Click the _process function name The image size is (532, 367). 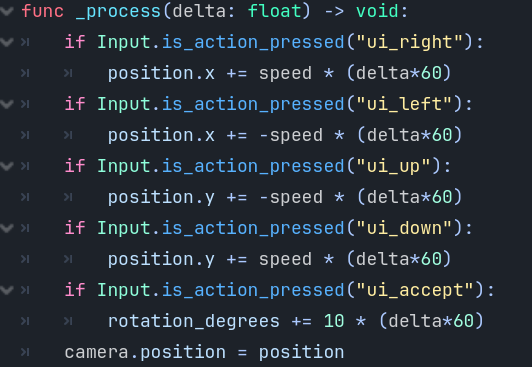point(118,12)
